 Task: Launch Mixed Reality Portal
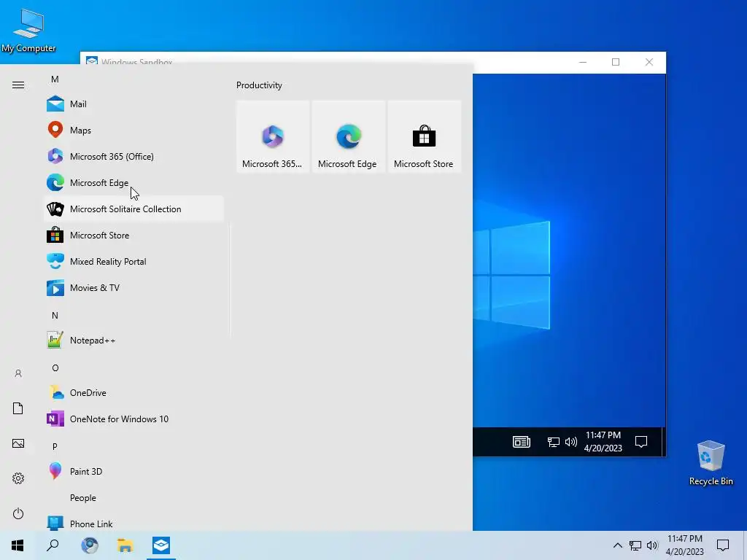[133, 262]
